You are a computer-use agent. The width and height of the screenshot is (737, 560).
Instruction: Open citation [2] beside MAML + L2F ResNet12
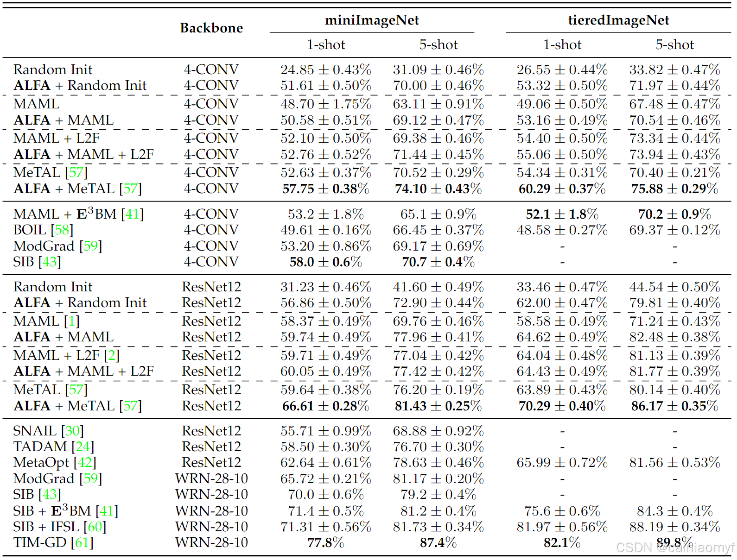112,355
